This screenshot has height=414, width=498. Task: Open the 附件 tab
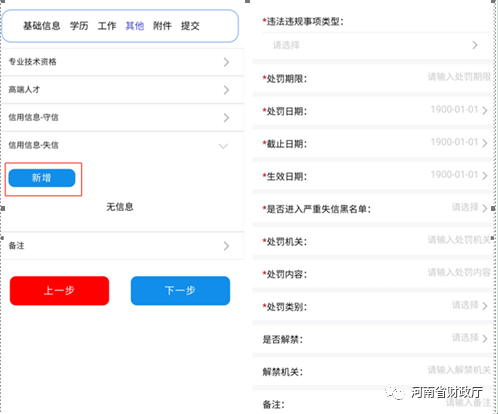[x=162, y=26]
